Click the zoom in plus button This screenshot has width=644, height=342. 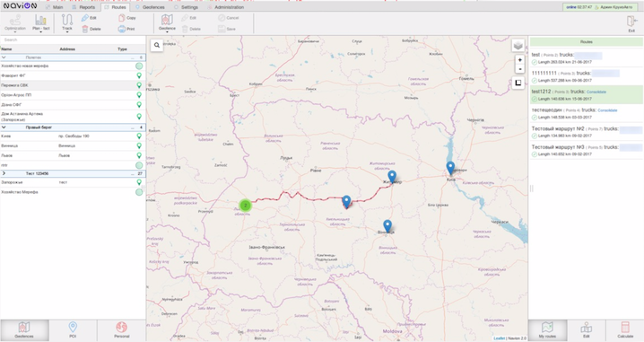coord(519,60)
